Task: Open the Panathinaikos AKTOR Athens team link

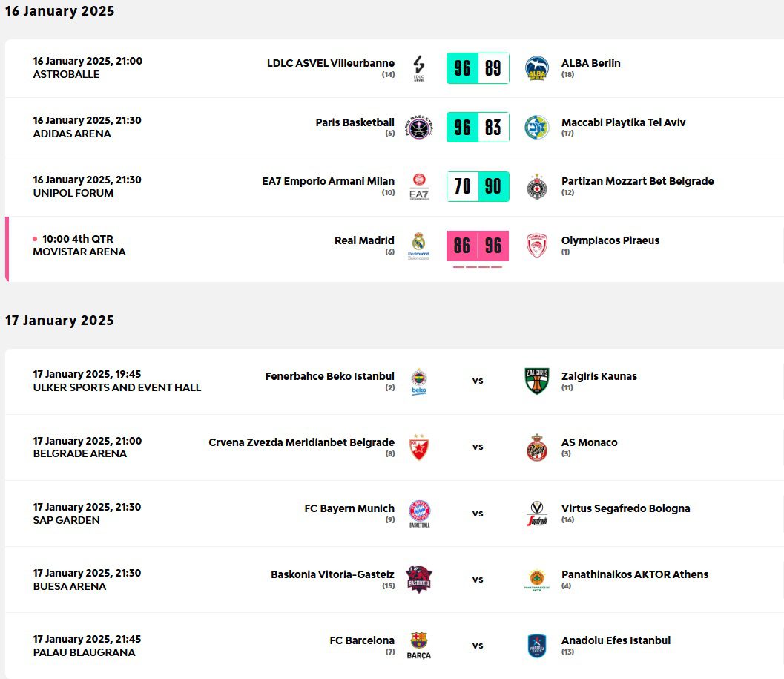Action: click(x=634, y=574)
